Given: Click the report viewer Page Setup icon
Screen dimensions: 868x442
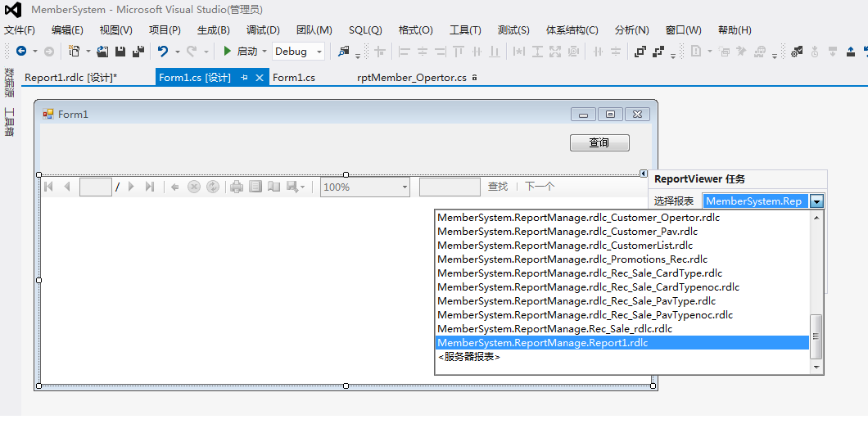Looking at the screenshot, I should coord(274,187).
